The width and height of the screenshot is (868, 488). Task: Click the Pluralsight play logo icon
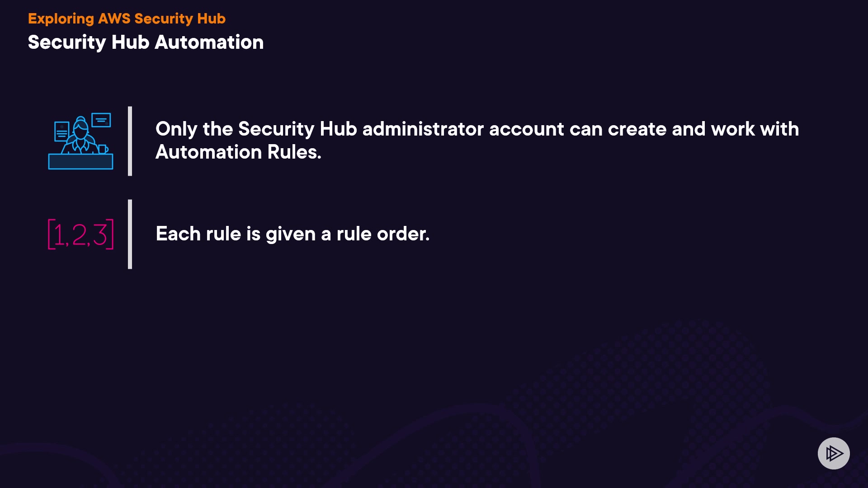pos(834,453)
